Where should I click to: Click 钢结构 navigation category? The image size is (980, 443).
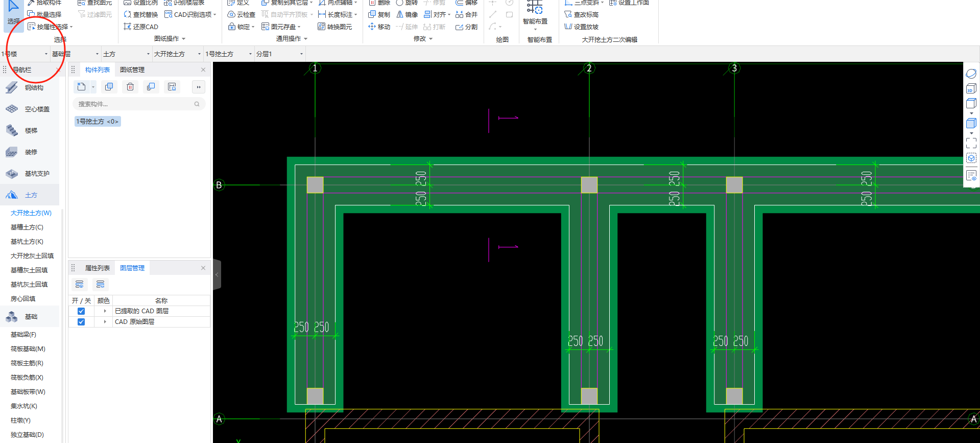coord(30,87)
